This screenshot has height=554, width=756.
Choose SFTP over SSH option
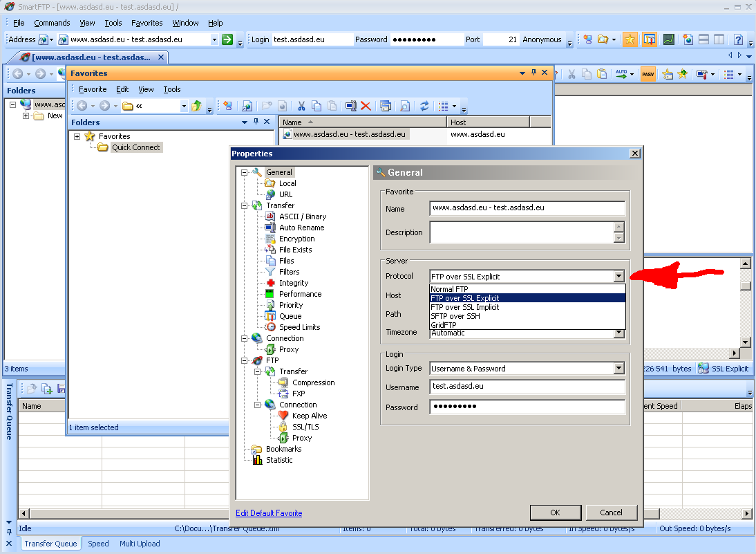(x=527, y=316)
